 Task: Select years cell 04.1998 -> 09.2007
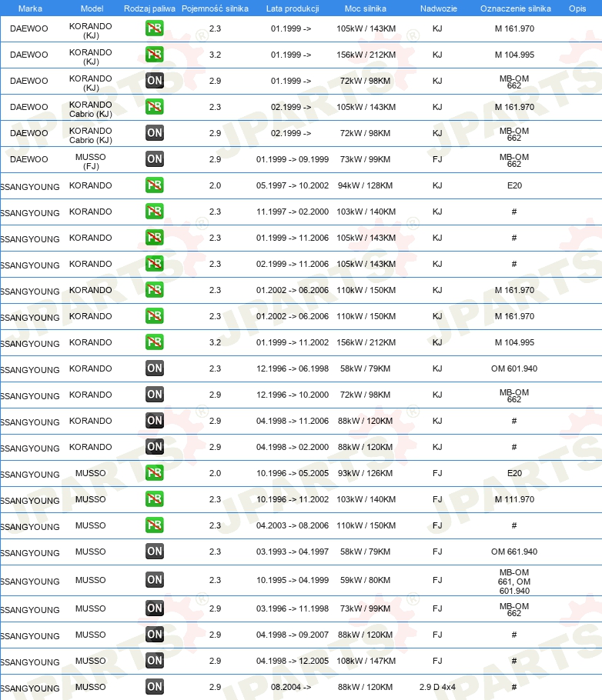(293, 635)
